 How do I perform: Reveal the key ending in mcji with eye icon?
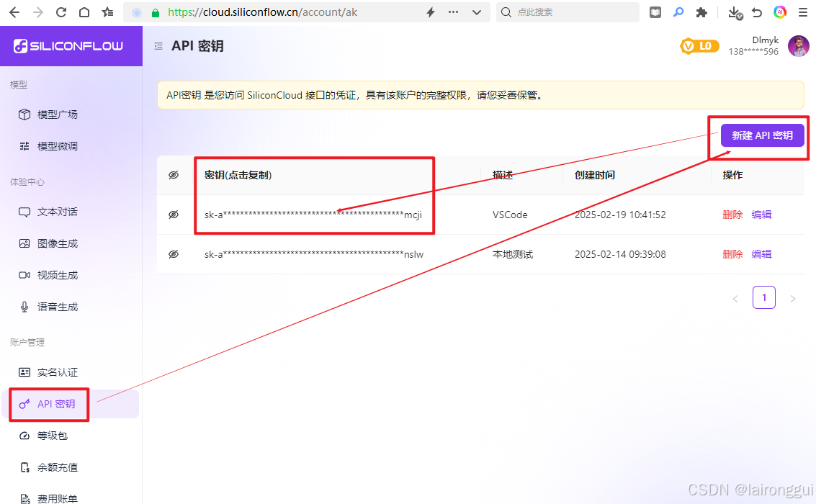pos(174,215)
